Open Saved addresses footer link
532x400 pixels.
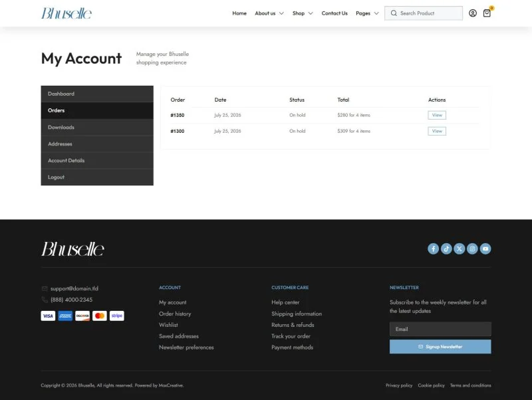point(179,336)
